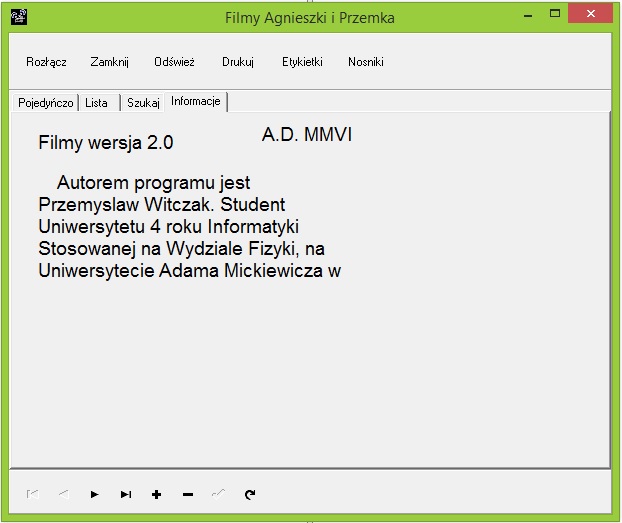
Task: Click the Nosniki button
Action: tap(366, 62)
